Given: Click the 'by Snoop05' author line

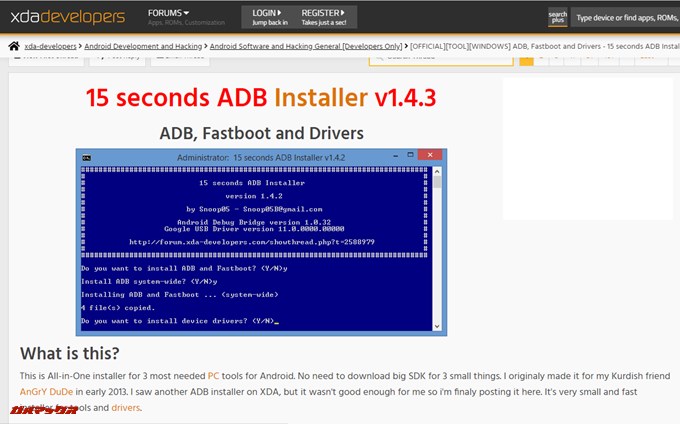Looking at the screenshot, I should [x=254, y=209].
